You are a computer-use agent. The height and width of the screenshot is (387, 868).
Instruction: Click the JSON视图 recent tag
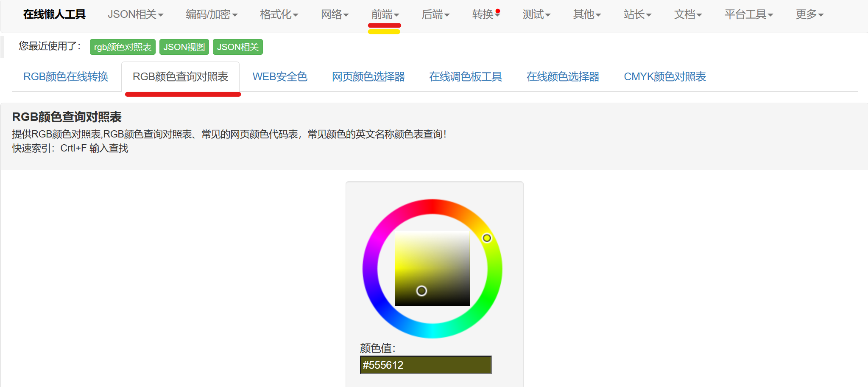point(184,47)
